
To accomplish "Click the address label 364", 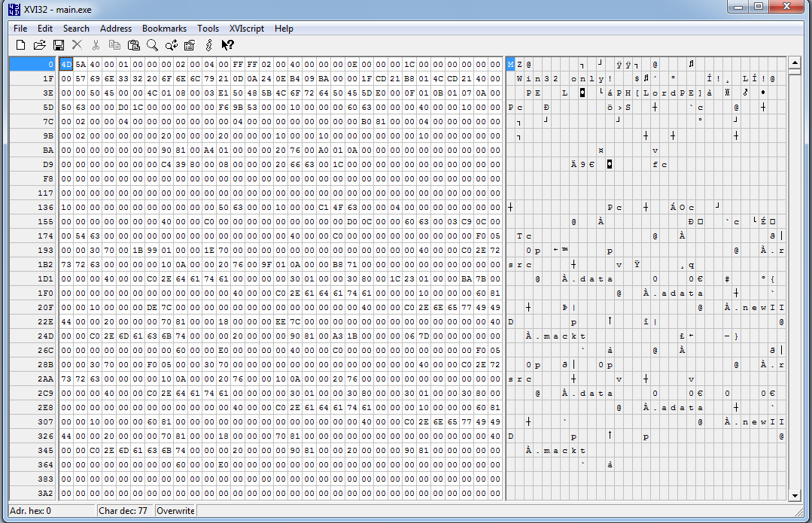I will pyautogui.click(x=46, y=464).
